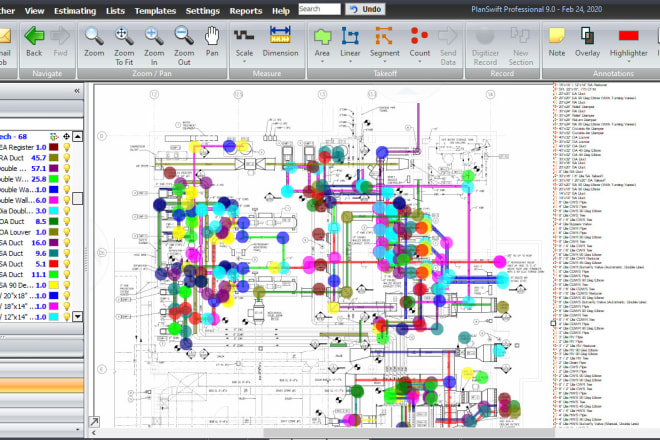Collapse the left panel with double chevron
This screenshot has height=440, width=660.
tap(77, 91)
